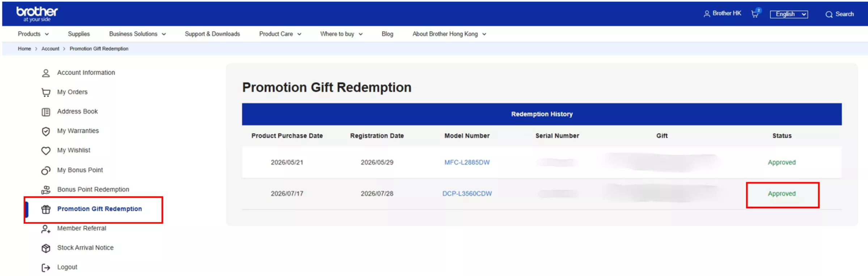This screenshot has height=276, width=868.
Task: Click the My Bonus Point coins icon
Action: pos(46,170)
